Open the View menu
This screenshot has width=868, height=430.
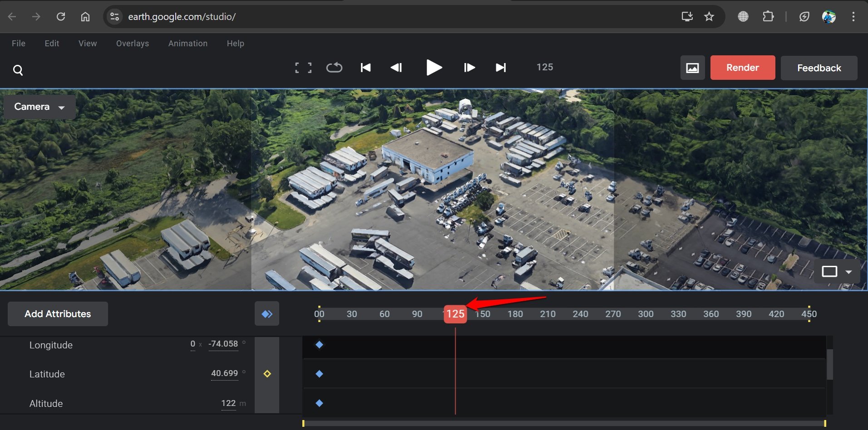(x=88, y=44)
